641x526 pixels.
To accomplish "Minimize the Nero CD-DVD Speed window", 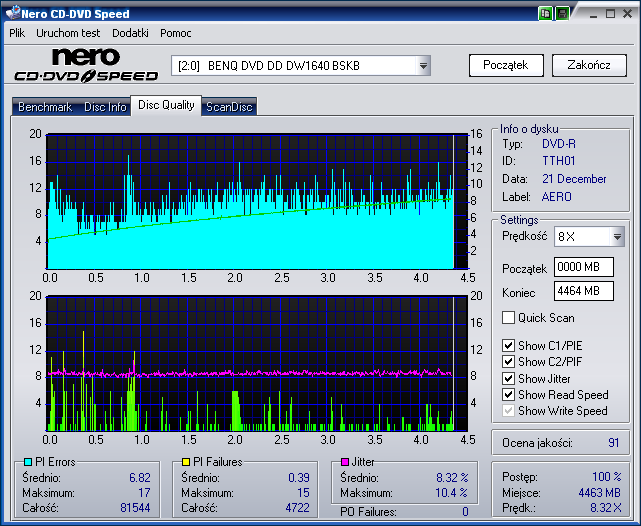I will point(594,14).
